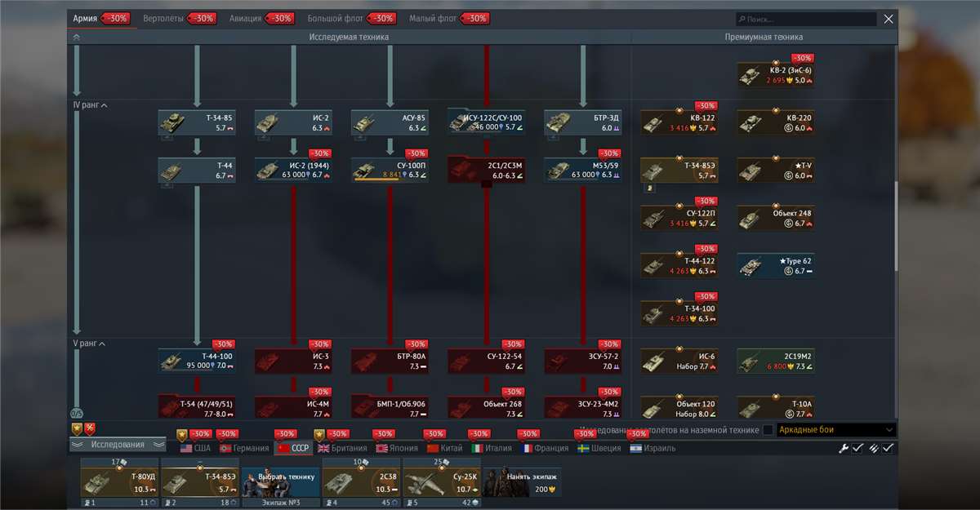
Task: Click the ammunition refill icon
Action: click(873, 448)
